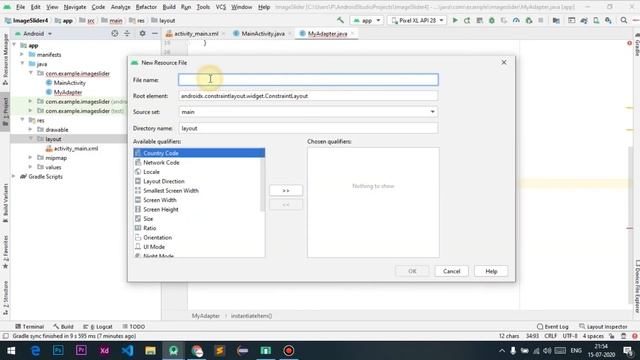Open the Terminal tool window
Viewport: 640px width, 360px height.
point(29,327)
